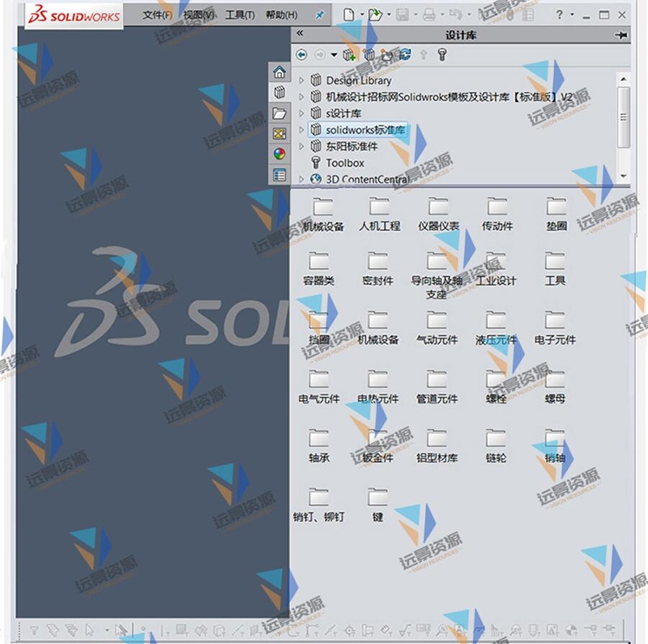Open SolidWorks Help question mark
This screenshot has width=648, height=644.
tap(559, 15)
